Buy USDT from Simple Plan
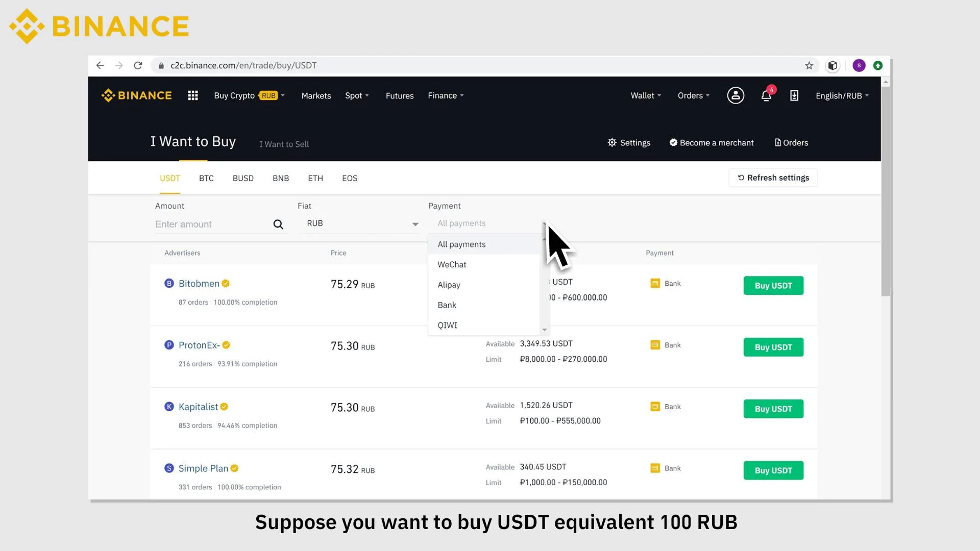Image resolution: width=980 pixels, height=551 pixels. [x=773, y=470]
